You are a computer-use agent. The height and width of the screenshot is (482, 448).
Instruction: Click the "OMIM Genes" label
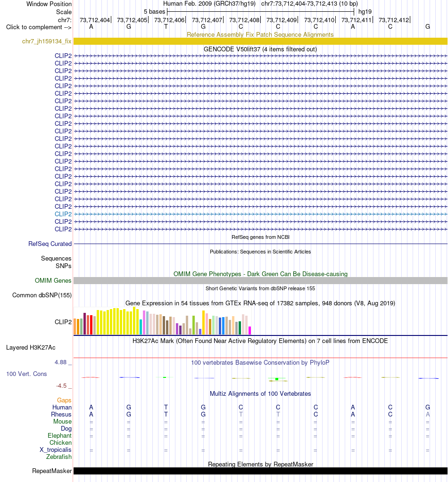(53, 280)
